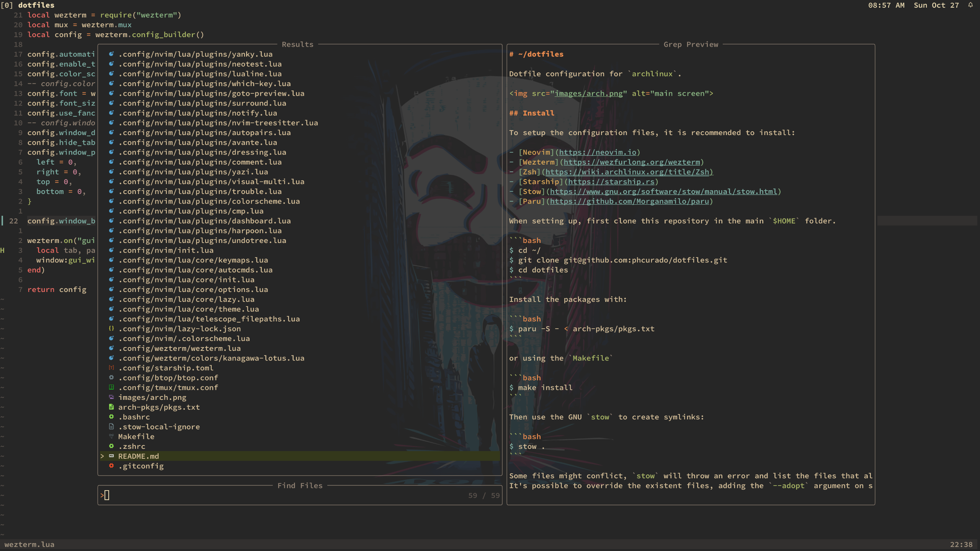The width and height of the screenshot is (980, 551).
Task: Click the images/arch.png link in preview
Action: 589,93
